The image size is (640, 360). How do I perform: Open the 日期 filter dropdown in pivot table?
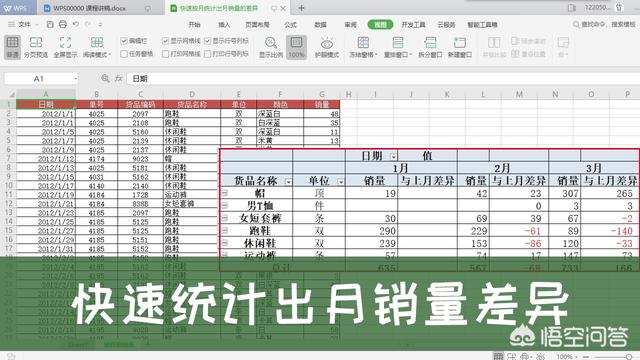tap(393, 156)
